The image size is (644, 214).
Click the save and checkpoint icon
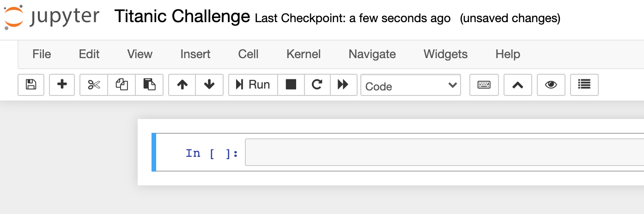[31, 85]
